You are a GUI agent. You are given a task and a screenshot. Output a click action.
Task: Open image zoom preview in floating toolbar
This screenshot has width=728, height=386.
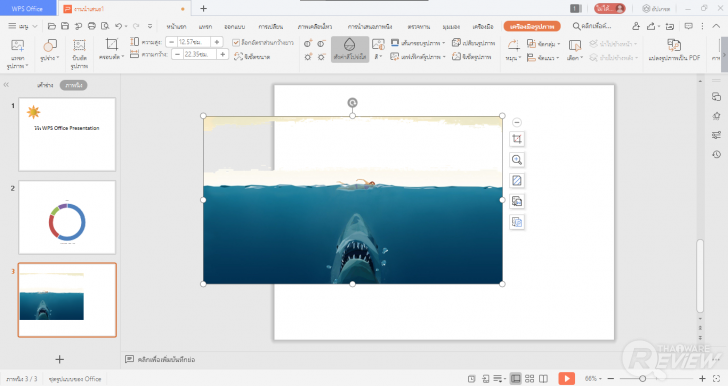click(517, 160)
